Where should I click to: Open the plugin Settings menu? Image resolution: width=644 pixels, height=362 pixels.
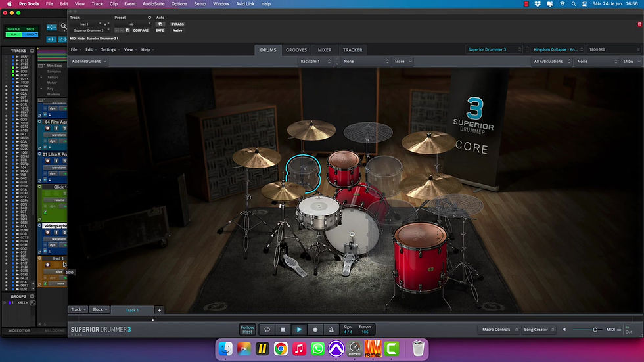[x=110, y=50]
